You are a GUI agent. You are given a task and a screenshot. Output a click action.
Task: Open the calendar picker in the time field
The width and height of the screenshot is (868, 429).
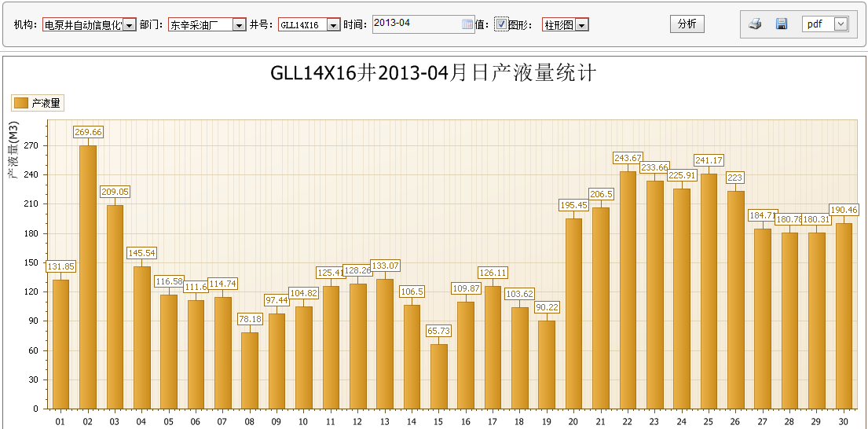pyautogui.click(x=467, y=24)
